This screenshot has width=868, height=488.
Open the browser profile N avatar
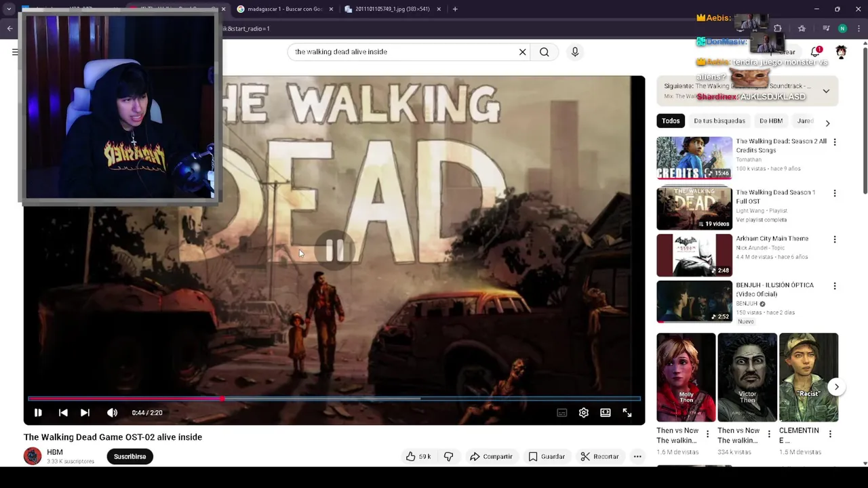pos(842,28)
